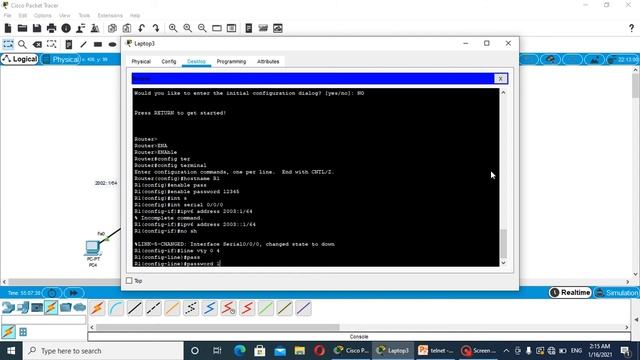Choose the Console cable type
640x360 pixels.
pos(116,308)
